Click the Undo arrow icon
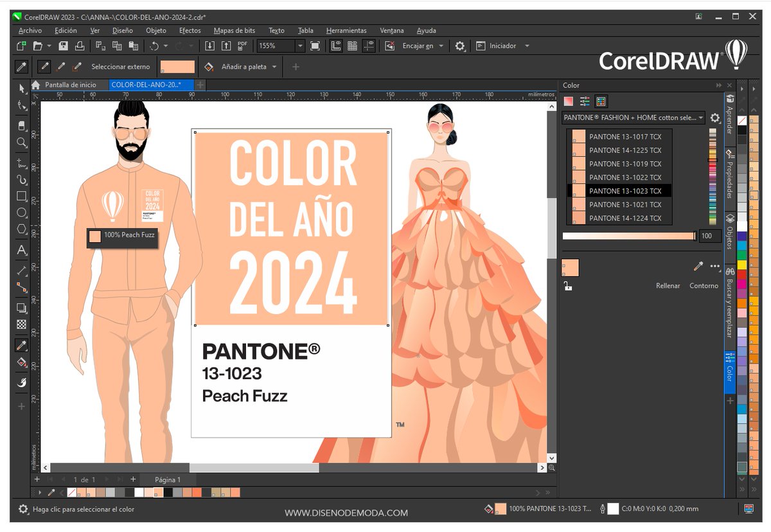 click(154, 46)
